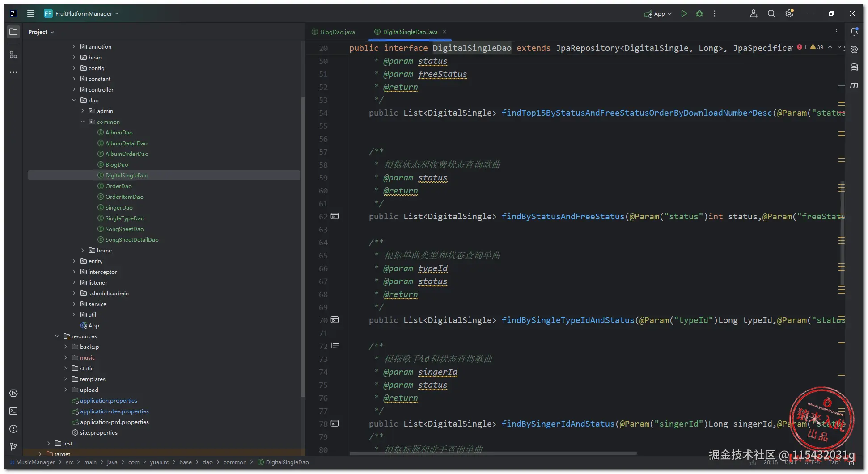Image resolution: width=868 pixels, height=474 pixels.
Task: Select application-dev.properties file
Action: (114, 411)
